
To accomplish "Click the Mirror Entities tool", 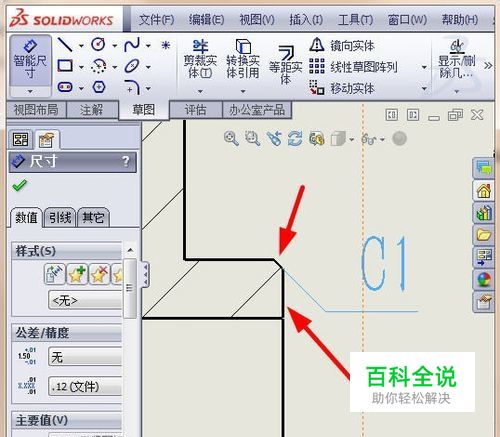I will click(342, 45).
